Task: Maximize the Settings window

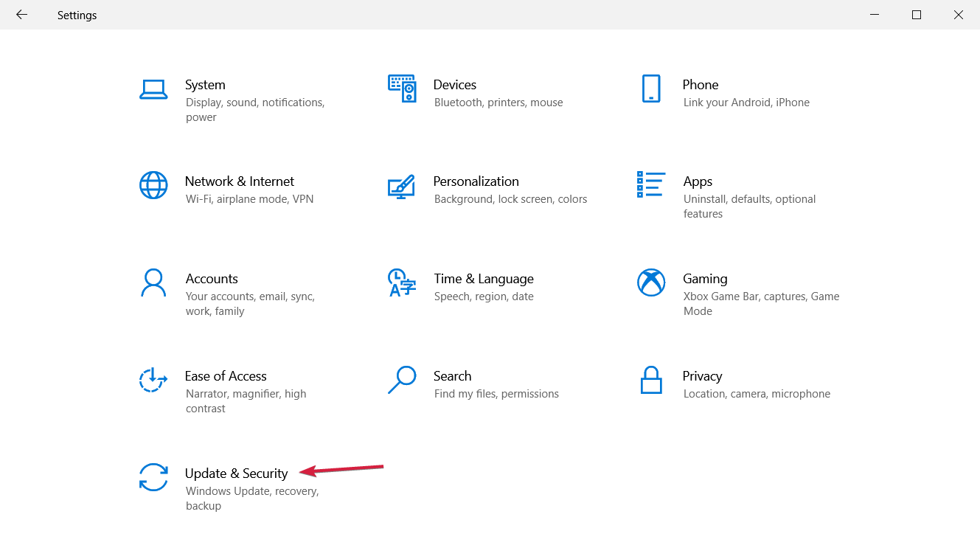Action: click(917, 15)
